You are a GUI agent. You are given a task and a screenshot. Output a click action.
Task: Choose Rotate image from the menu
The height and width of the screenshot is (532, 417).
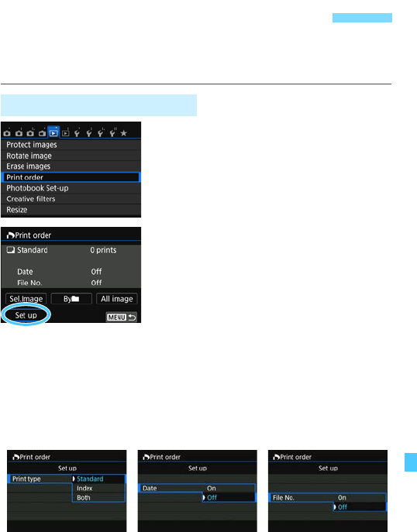click(x=71, y=156)
